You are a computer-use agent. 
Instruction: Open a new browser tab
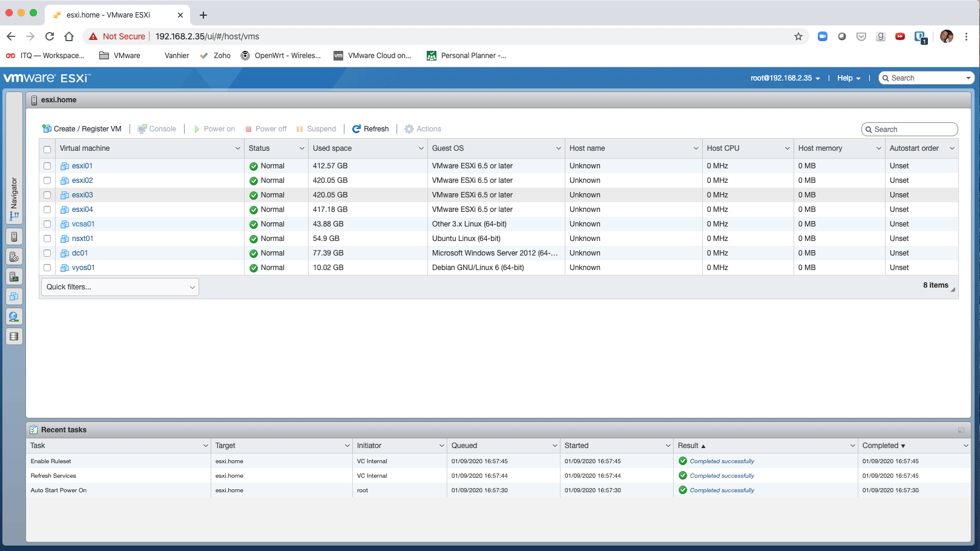[203, 15]
